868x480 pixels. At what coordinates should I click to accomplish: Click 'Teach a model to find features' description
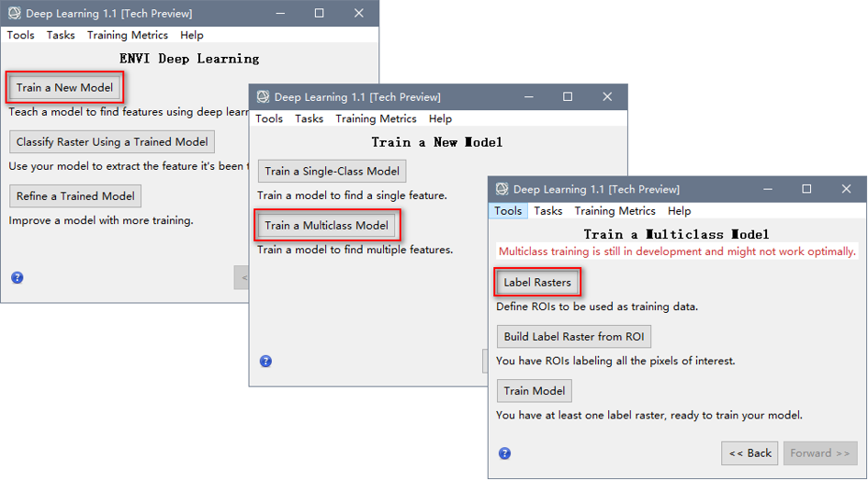[129, 112]
